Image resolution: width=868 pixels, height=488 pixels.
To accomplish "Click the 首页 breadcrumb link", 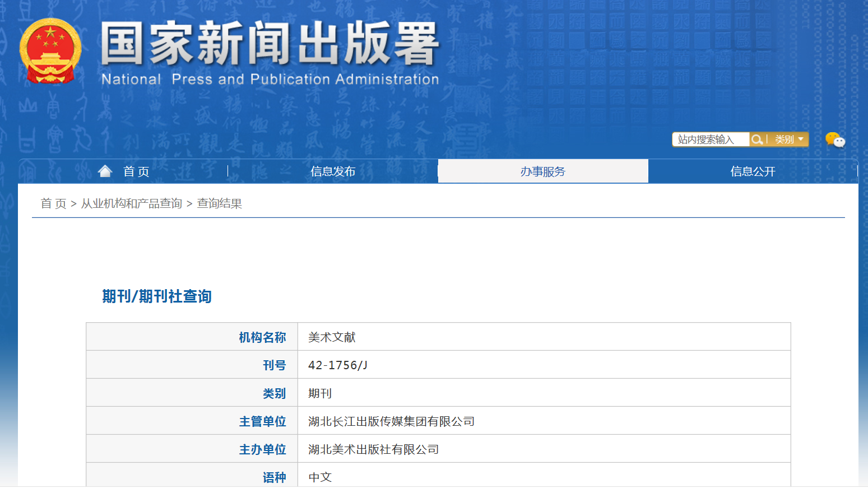I will tap(52, 203).
